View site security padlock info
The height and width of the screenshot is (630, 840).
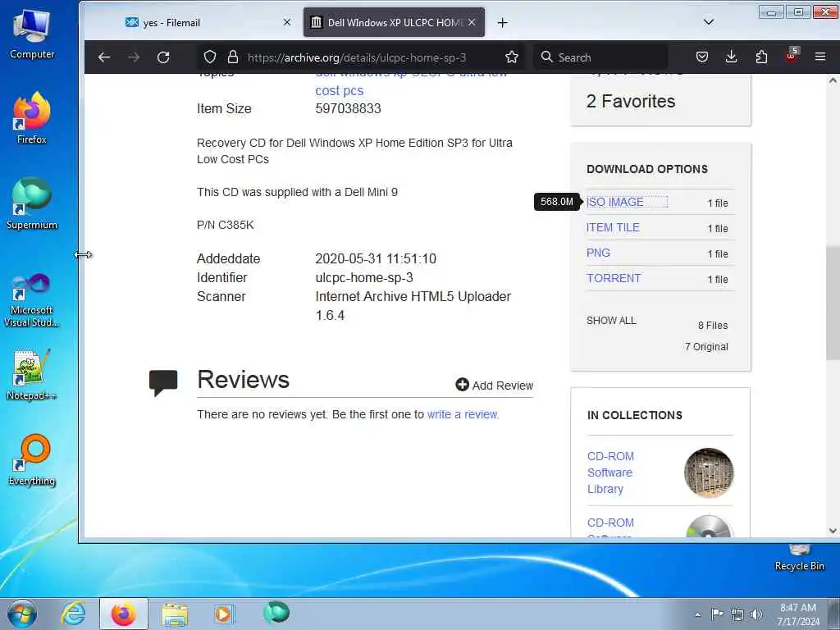pos(232,57)
